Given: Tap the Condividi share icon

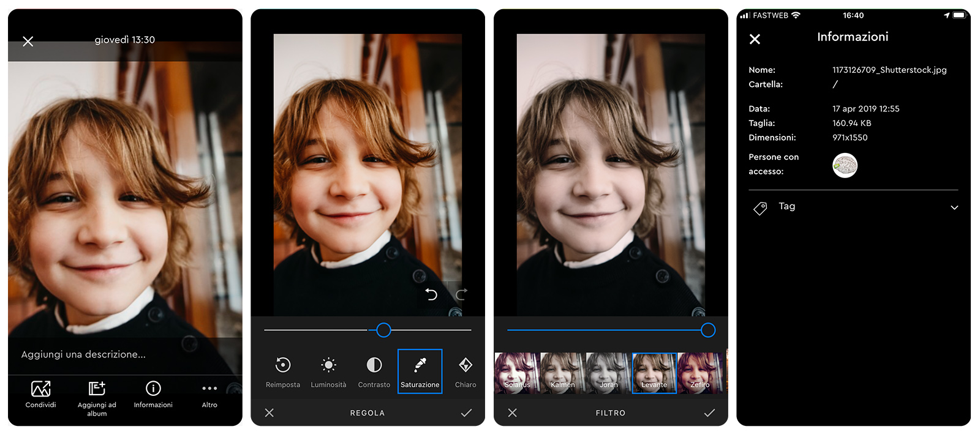Looking at the screenshot, I should coord(41,389).
